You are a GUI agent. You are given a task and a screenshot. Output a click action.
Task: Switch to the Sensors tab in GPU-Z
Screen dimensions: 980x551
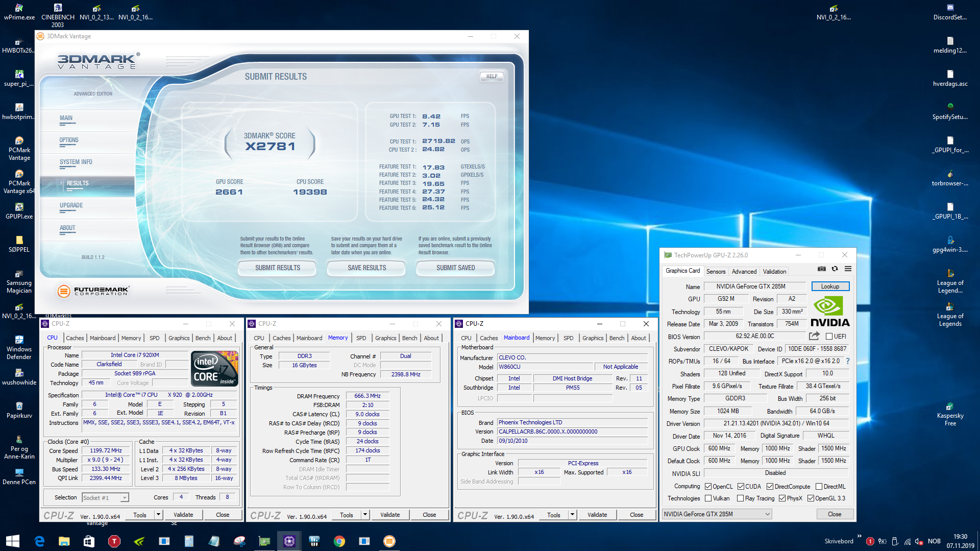[716, 271]
